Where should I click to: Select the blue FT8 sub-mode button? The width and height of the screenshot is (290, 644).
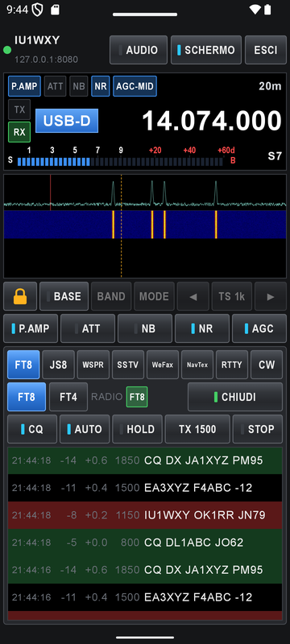(x=27, y=397)
